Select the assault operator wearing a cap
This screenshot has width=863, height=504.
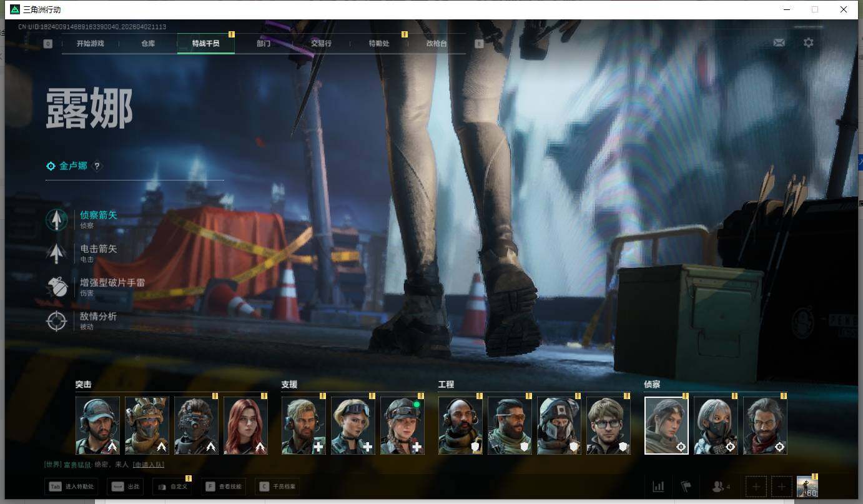[x=97, y=425]
